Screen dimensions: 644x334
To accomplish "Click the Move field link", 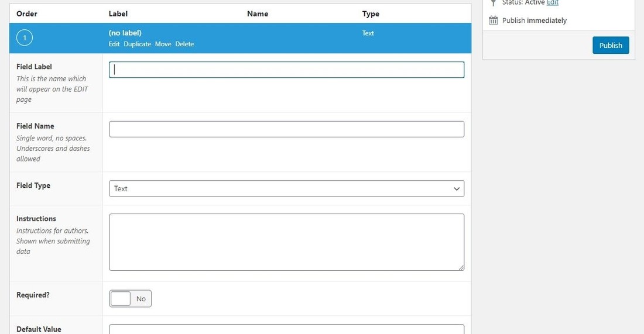I will (163, 44).
